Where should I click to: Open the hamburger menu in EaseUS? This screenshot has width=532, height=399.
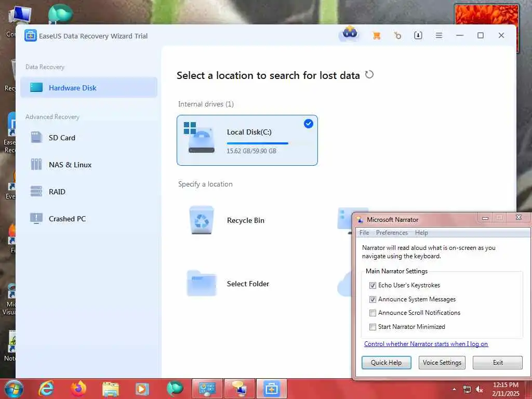438,35
